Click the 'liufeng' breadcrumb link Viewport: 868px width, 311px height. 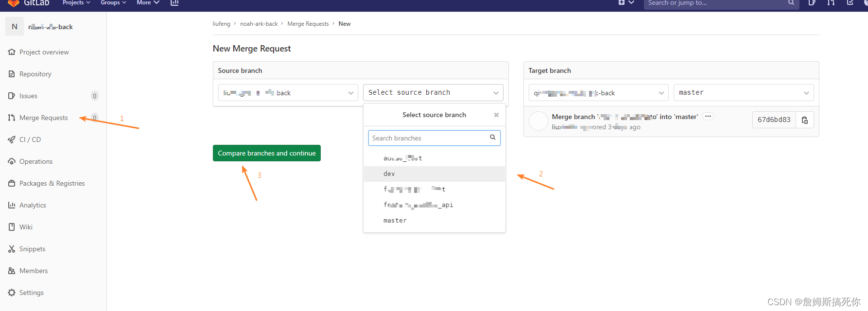[221, 24]
